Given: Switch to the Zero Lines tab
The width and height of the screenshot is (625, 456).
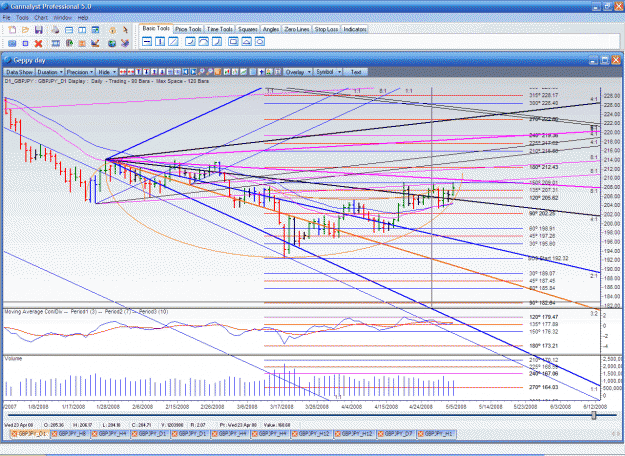Looking at the screenshot, I should 297,29.
